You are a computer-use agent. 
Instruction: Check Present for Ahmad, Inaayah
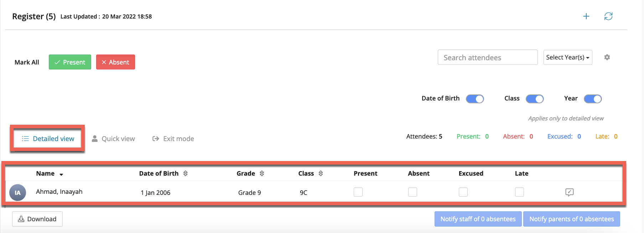358,192
